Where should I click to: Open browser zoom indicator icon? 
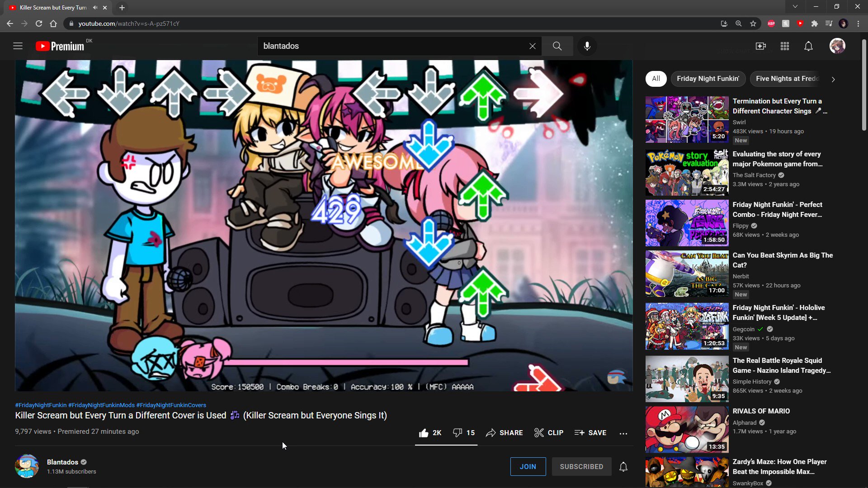[x=739, y=23]
